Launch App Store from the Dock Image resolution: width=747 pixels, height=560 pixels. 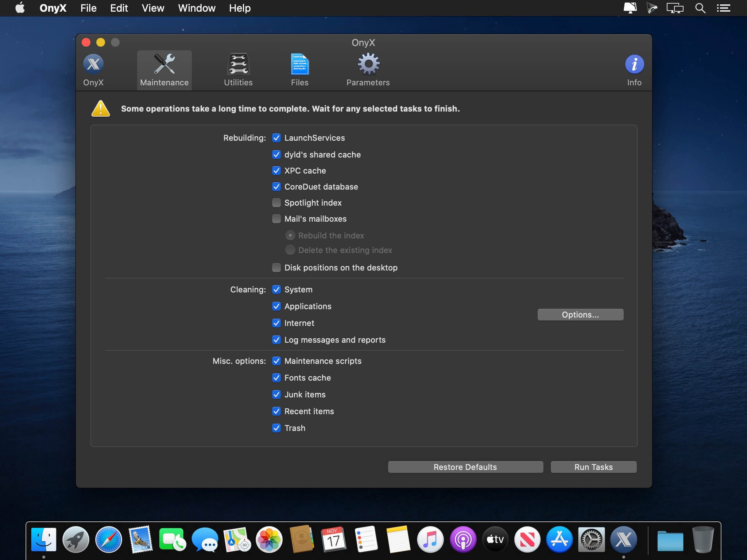click(559, 539)
